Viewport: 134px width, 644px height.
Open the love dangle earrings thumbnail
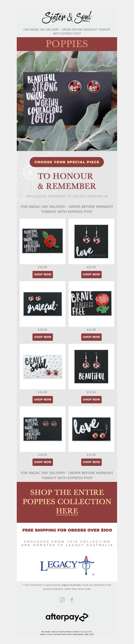coord(91,242)
